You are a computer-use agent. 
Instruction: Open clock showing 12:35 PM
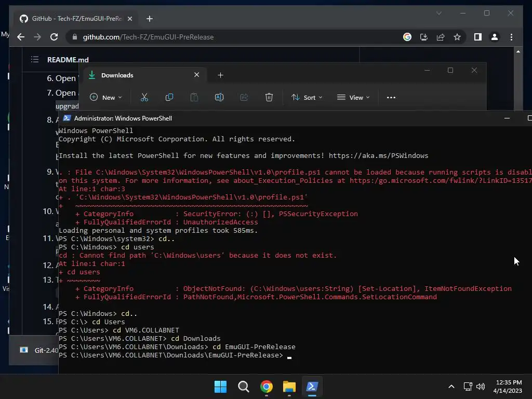pos(508,387)
